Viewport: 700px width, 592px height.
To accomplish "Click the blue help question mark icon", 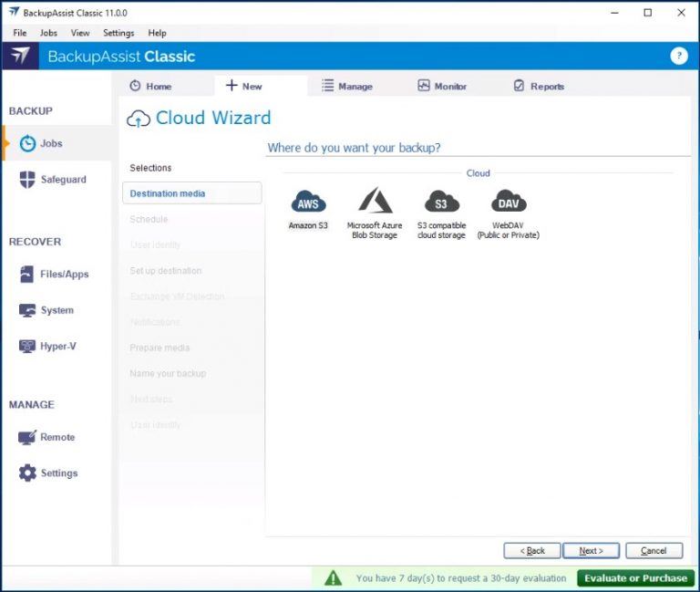I will coord(679,56).
